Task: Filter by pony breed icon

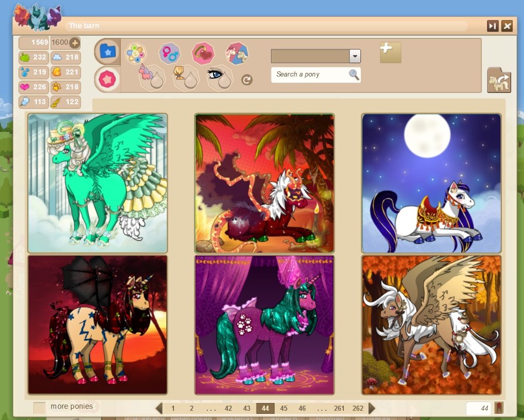Action: pos(237,53)
